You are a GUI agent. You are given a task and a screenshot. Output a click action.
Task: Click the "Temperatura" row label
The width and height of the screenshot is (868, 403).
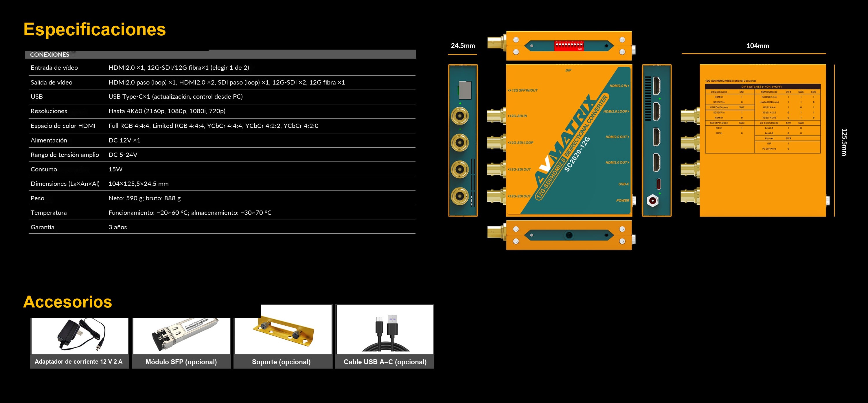click(49, 213)
